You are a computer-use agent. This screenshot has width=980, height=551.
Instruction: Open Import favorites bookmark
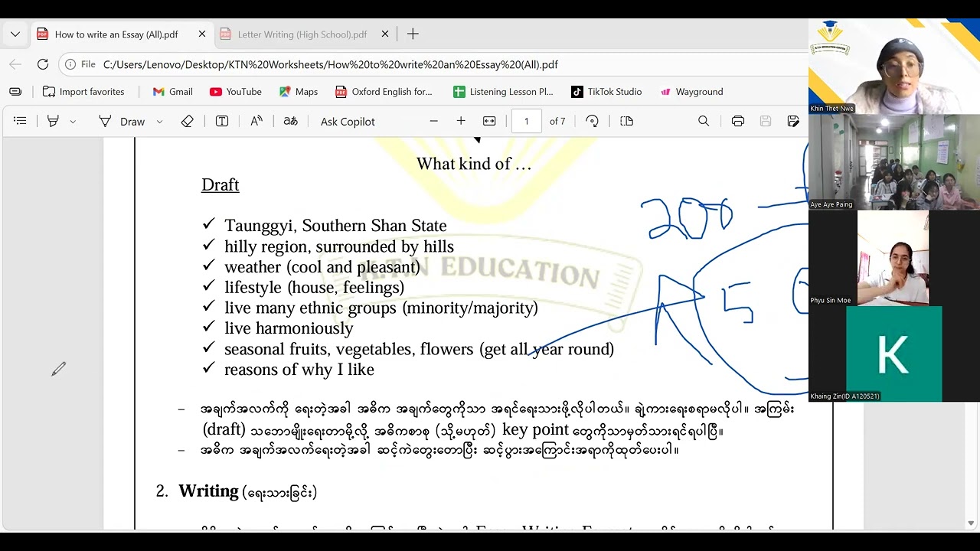click(83, 92)
